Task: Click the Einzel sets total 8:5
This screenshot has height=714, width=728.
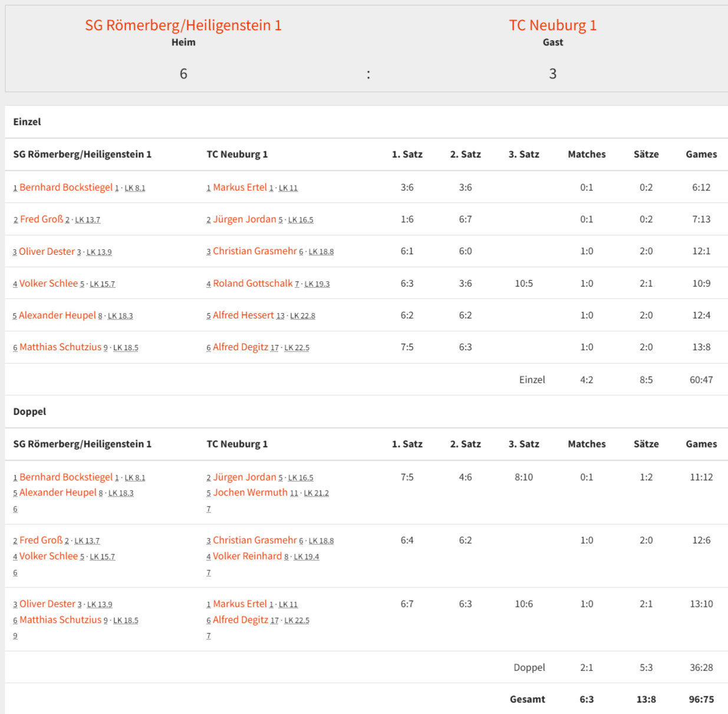Action: click(x=646, y=380)
